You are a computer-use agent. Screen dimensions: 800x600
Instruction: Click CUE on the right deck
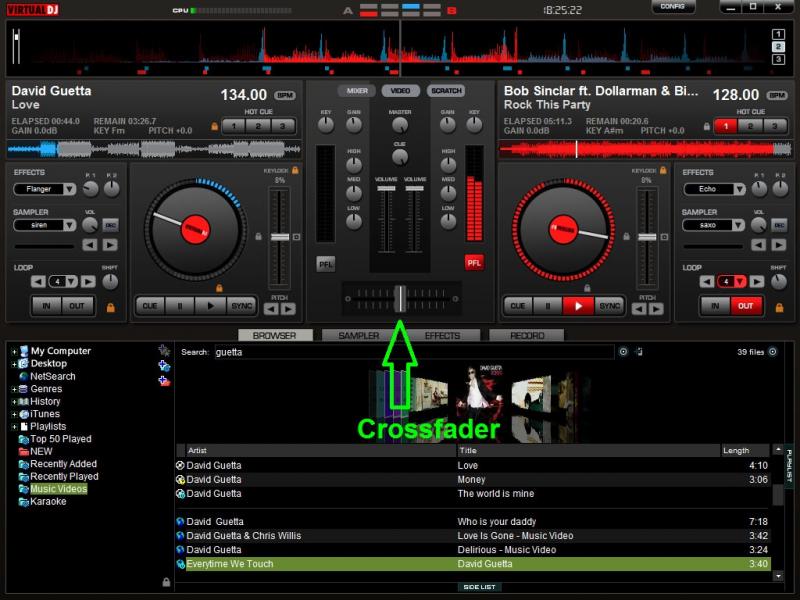[518, 306]
